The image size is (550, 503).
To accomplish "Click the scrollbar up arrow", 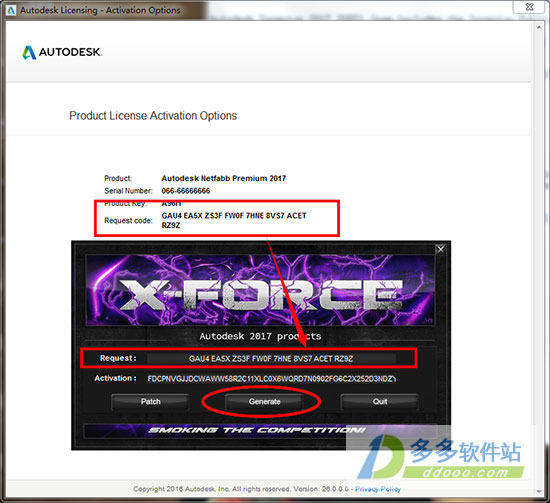I will (x=539, y=27).
